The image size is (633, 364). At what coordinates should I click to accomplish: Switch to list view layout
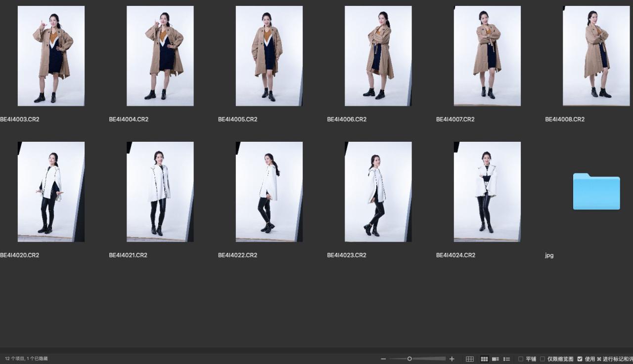coord(506,359)
